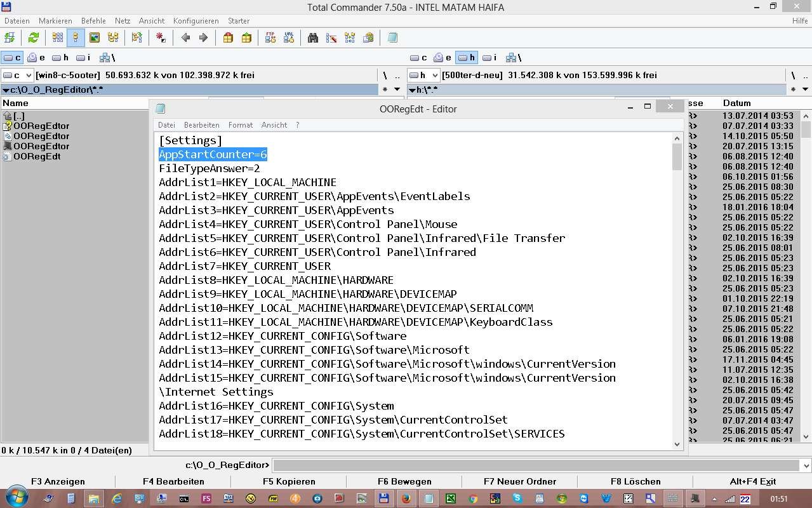Open the Format menu in the Editor window
Viewport: 812px width, 508px height.
(x=241, y=125)
